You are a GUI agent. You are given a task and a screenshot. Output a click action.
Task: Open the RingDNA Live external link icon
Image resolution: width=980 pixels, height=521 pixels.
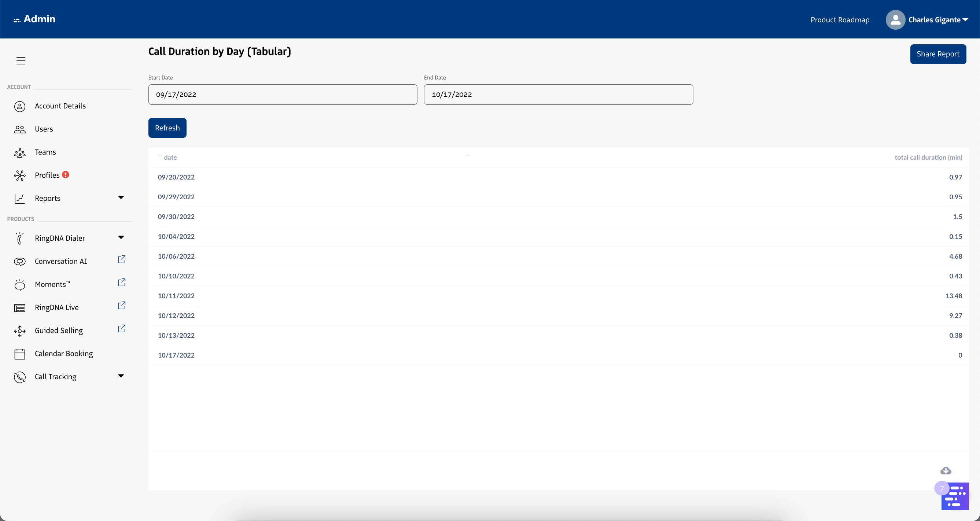point(121,305)
